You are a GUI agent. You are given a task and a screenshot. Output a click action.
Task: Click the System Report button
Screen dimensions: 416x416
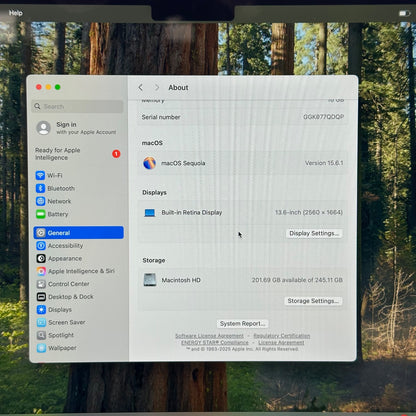(242, 324)
